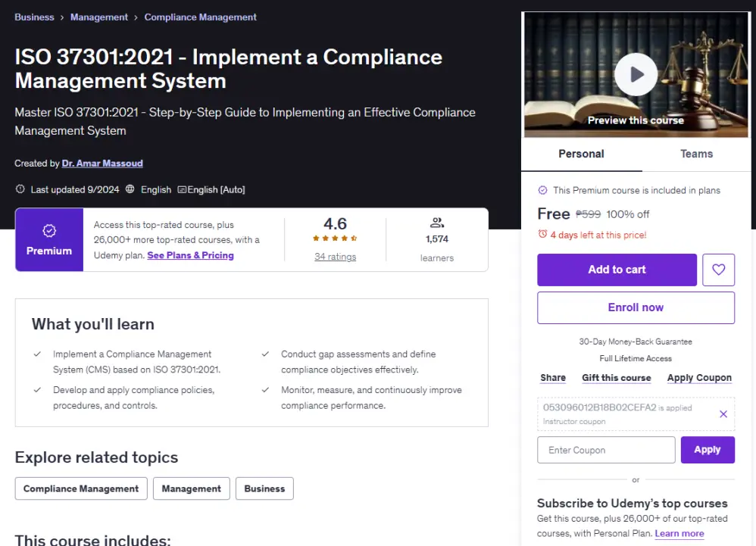
Task: Click the Add to cart button
Action: point(617,270)
